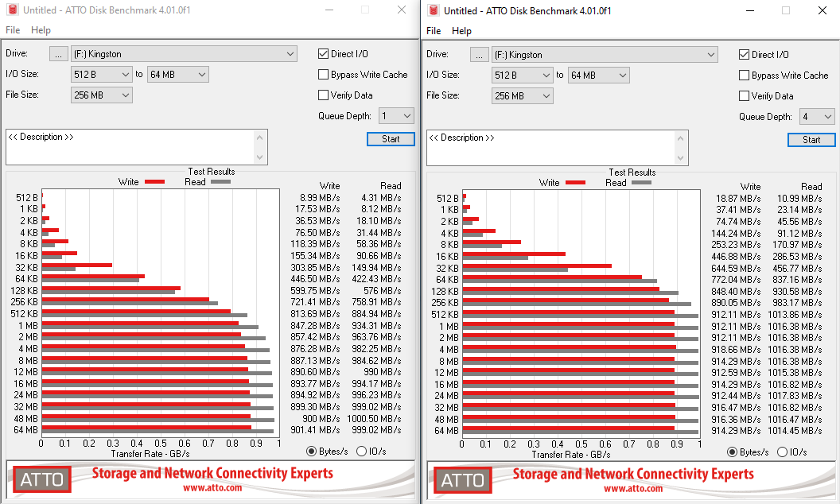Click the 128 KB row label in left chart
Viewport: 840px width, 504px height.
[x=25, y=290]
